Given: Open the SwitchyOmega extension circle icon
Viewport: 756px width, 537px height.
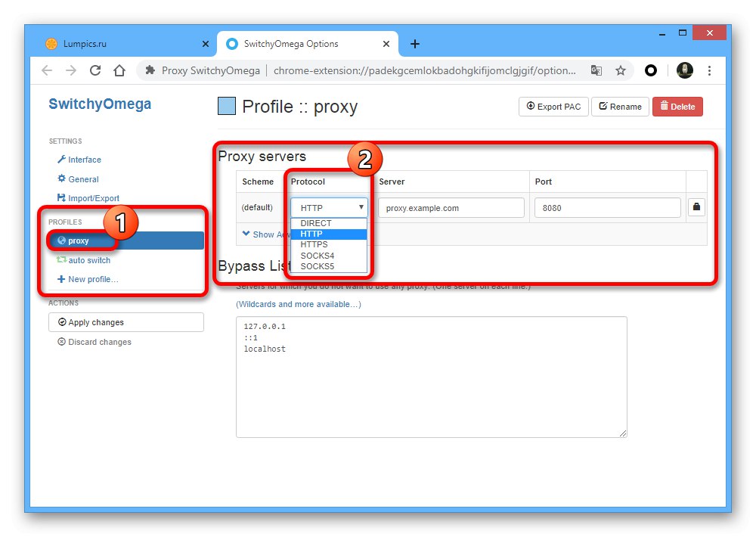Looking at the screenshot, I should pos(651,70).
